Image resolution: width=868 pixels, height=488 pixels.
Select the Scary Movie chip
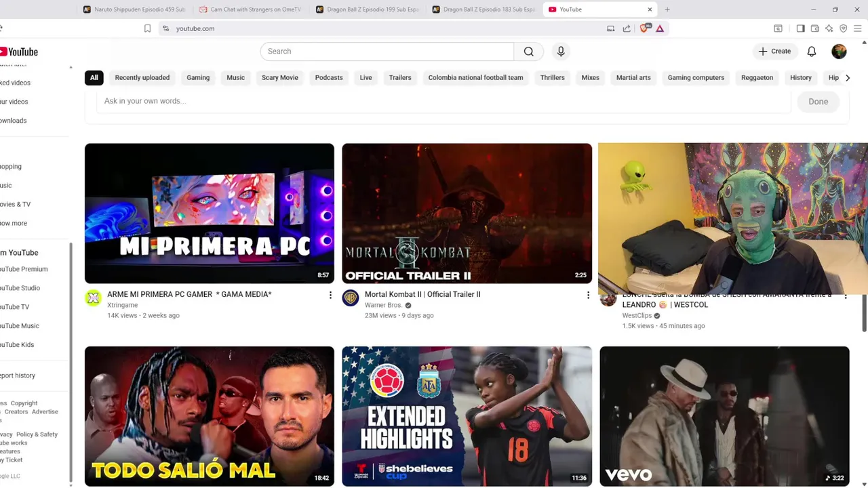pyautogui.click(x=280, y=77)
